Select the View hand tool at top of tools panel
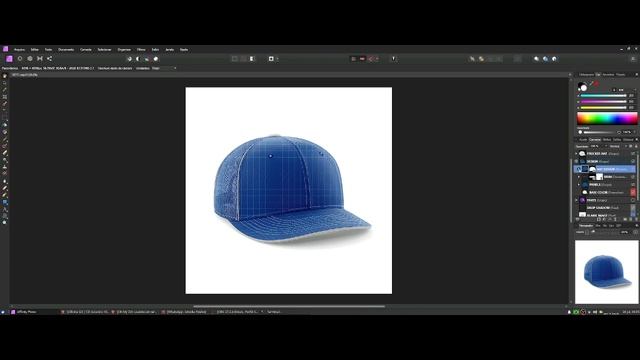Viewport: 640px width, 360px height. pyautogui.click(x=5, y=76)
